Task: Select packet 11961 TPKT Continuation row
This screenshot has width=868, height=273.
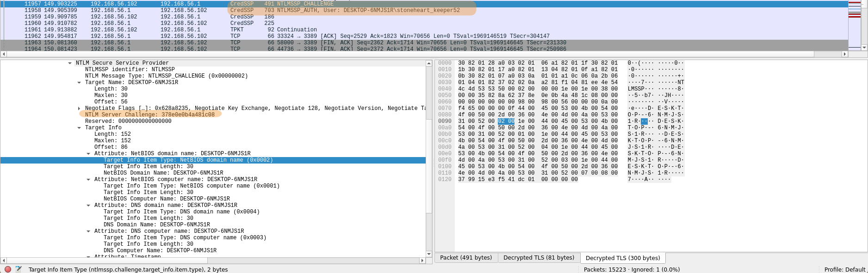Action: pos(423,30)
